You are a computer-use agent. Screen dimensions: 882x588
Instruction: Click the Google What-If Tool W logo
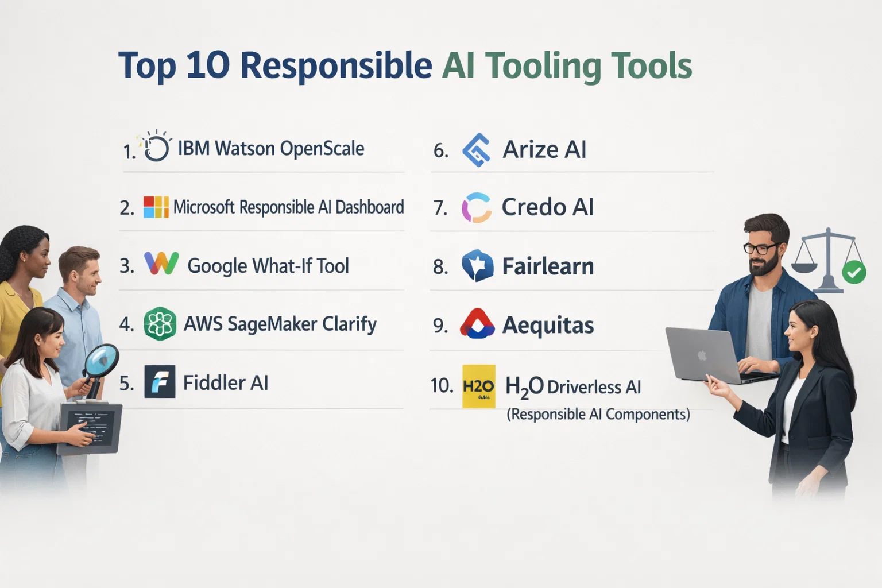(x=161, y=264)
